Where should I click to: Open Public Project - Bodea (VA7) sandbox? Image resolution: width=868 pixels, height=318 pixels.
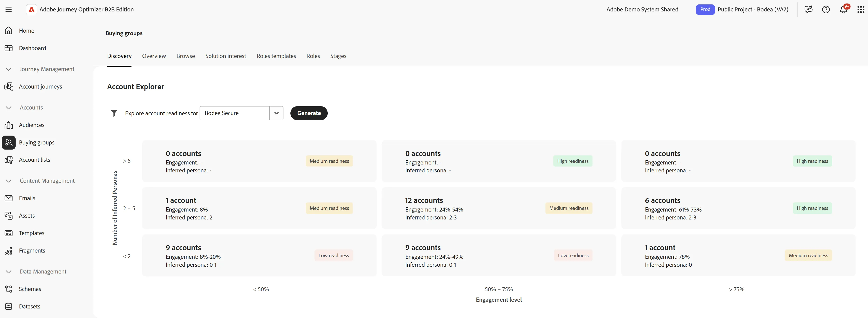click(753, 10)
